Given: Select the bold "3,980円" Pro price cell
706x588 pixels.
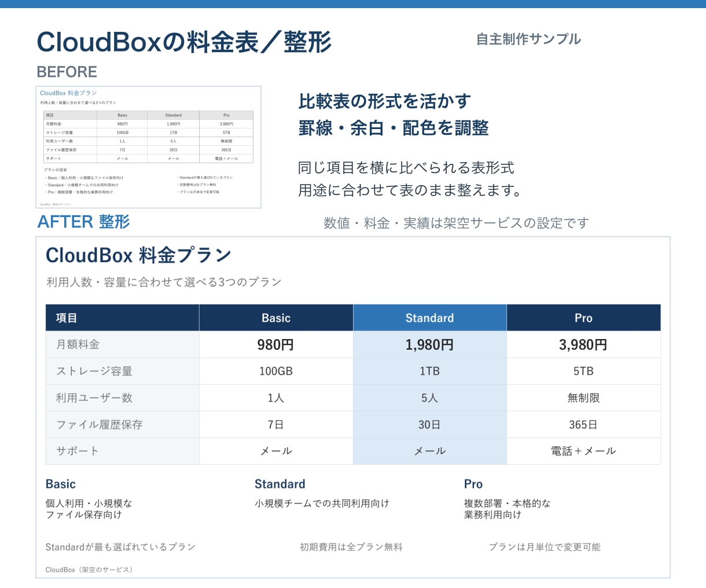Looking at the screenshot, I should pos(583,344).
